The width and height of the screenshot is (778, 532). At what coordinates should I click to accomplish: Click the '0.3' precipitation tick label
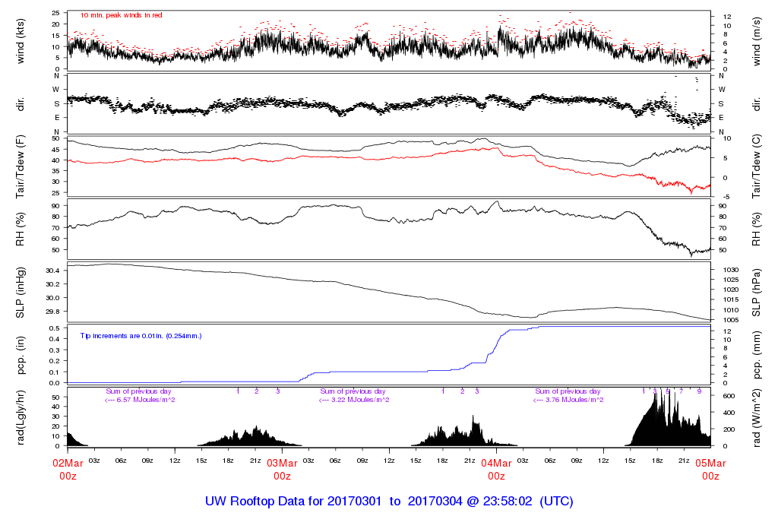pyautogui.click(x=55, y=350)
